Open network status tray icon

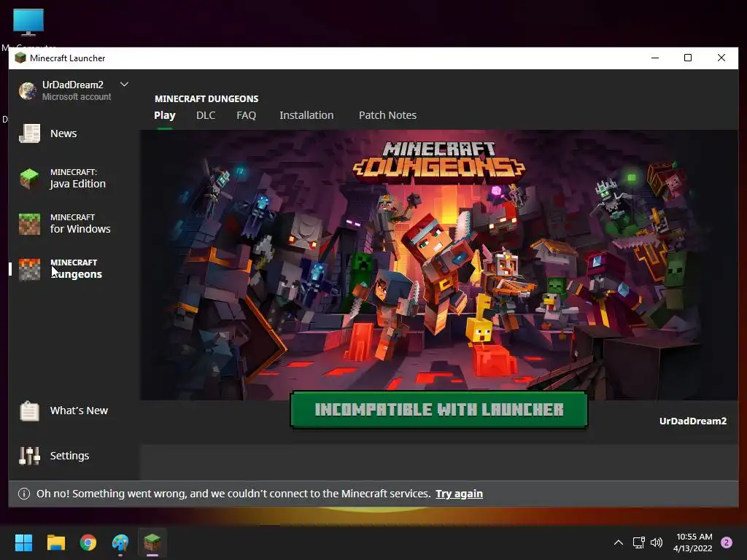638,542
